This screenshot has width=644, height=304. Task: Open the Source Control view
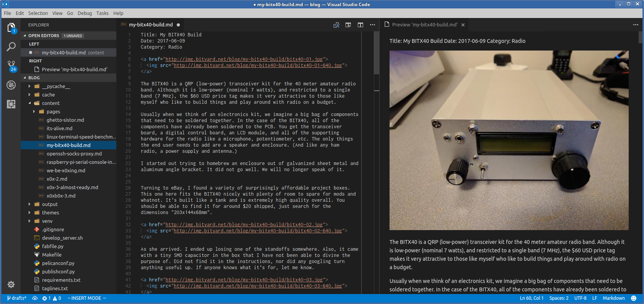pos(11,65)
